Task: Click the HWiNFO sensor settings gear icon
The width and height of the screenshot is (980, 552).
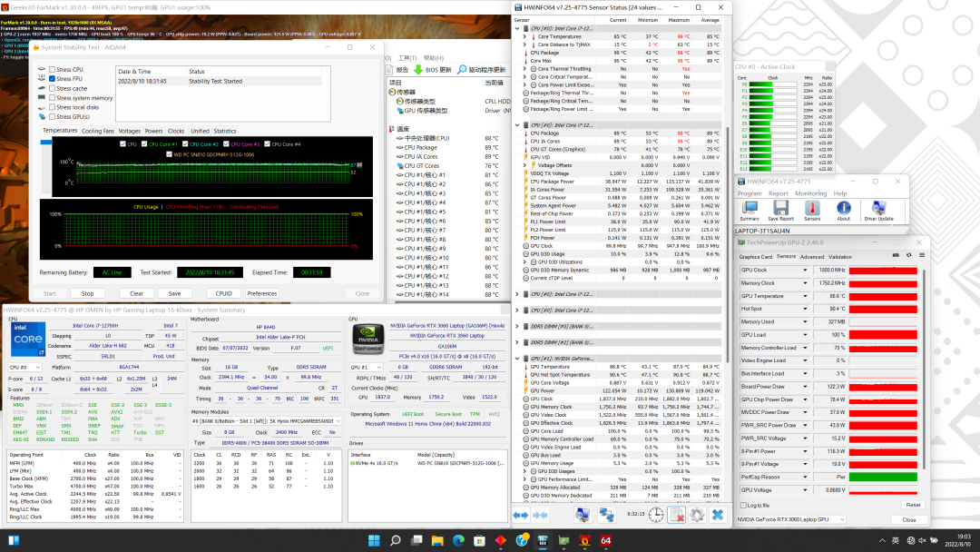Action: 696,515
